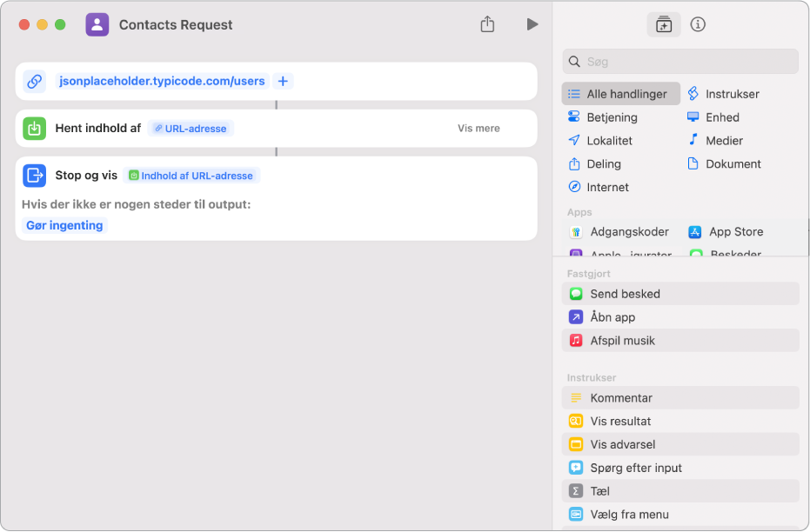Image resolution: width=810 pixels, height=532 pixels.
Task: Click the link icon of URL action
Action: click(35, 81)
